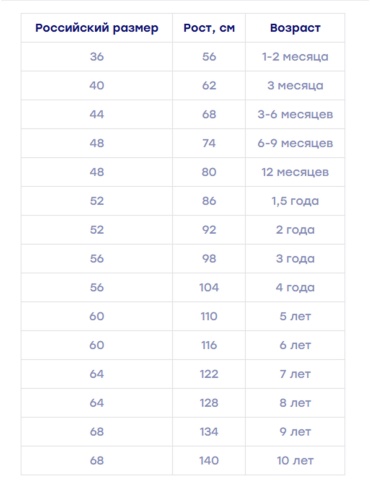Image resolution: width=370 pixels, height=482 pixels.
Task: Select the '9 лет' age cell
Action: (x=295, y=432)
